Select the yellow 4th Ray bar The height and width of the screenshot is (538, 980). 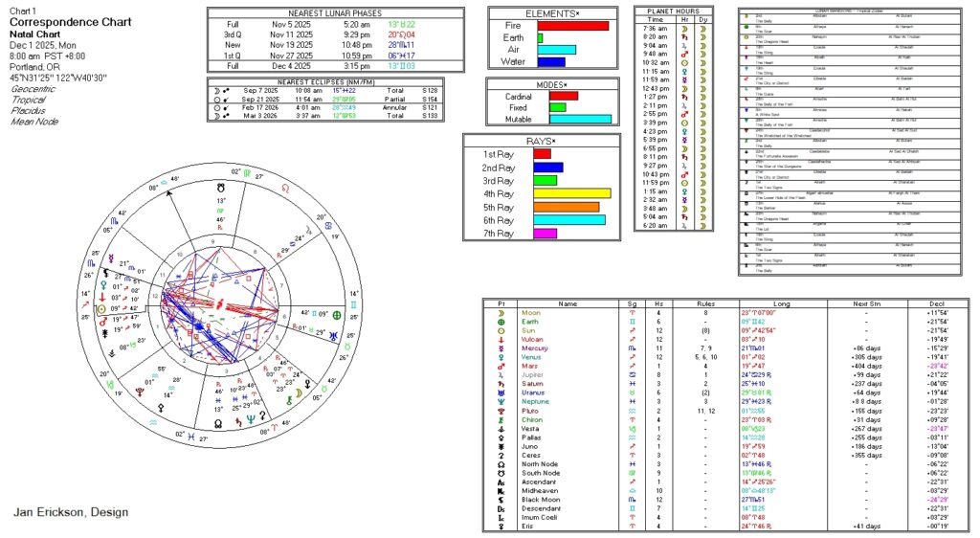point(571,193)
